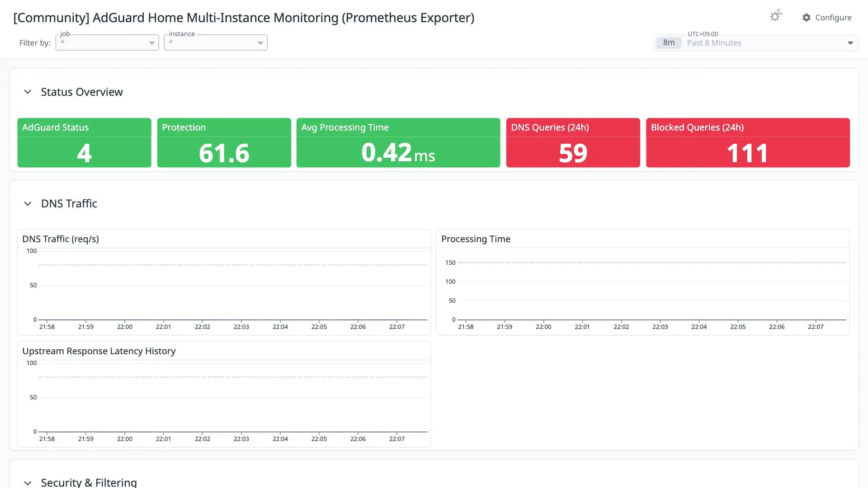Collapse the Security & Filtering section
The image size is (868, 488).
click(28, 483)
